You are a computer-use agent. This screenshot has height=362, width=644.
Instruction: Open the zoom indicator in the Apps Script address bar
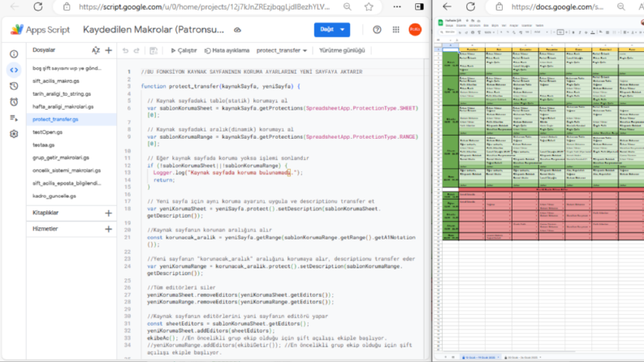348,6
